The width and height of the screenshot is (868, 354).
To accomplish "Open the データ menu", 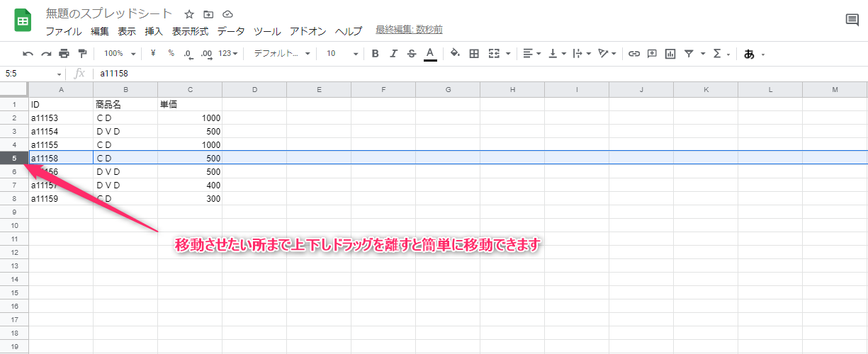I will [x=231, y=31].
